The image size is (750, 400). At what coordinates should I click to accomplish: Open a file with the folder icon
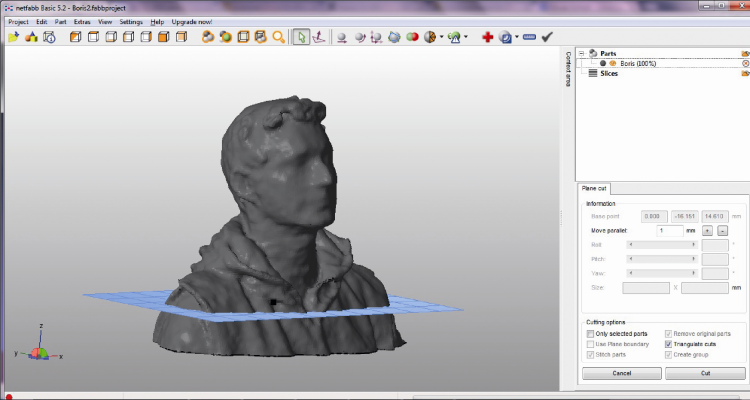pyautogui.click(x=13, y=37)
